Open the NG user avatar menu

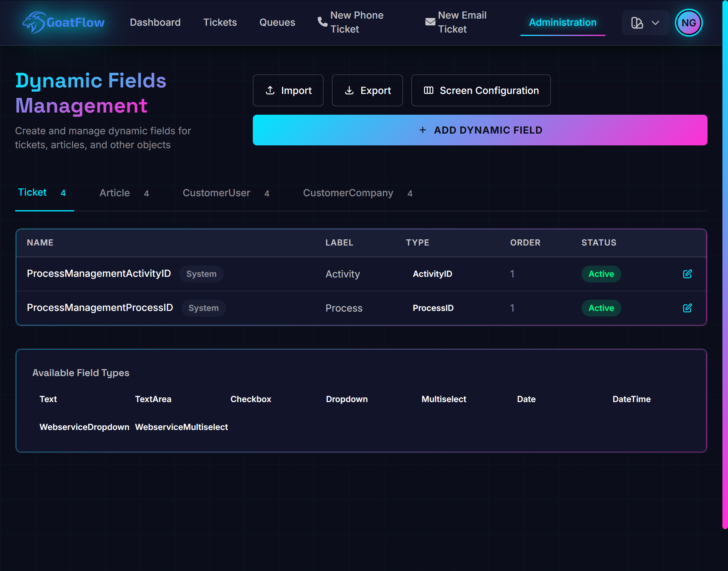tap(689, 22)
